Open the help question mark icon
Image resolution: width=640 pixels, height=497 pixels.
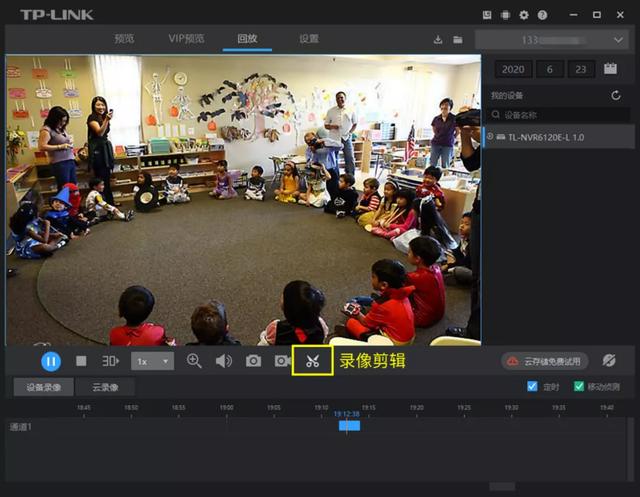(542, 15)
